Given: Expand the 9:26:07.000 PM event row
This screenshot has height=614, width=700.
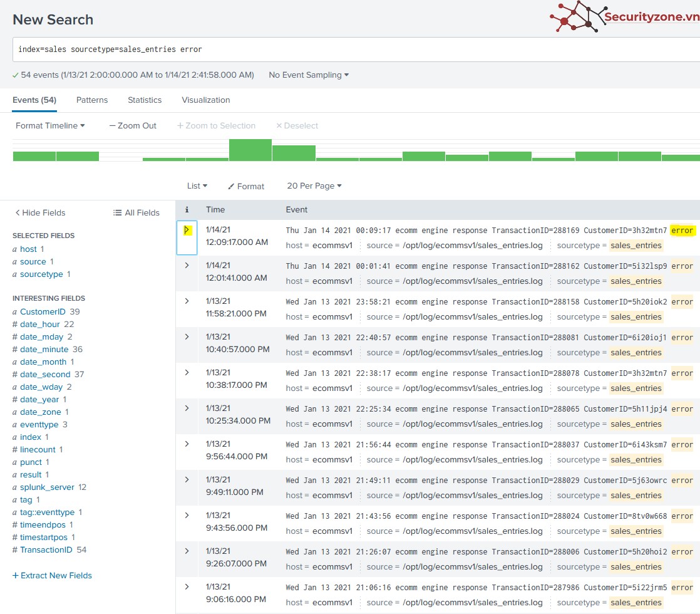Looking at the screenshot, I should [x=187, y=551].
